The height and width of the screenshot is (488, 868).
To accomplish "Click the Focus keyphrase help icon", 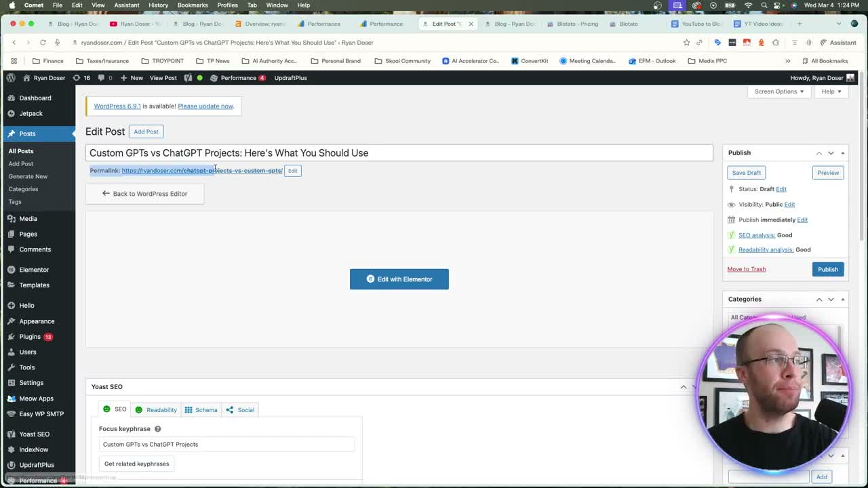I will 157,429.
